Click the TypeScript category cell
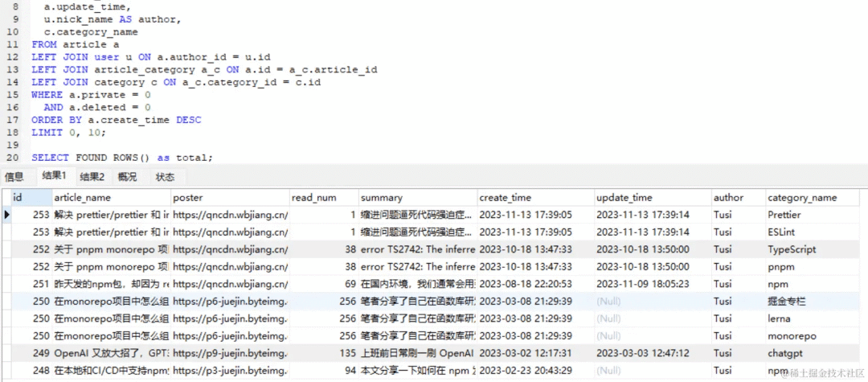The image size is (868, 382). (x=812, y=249)
